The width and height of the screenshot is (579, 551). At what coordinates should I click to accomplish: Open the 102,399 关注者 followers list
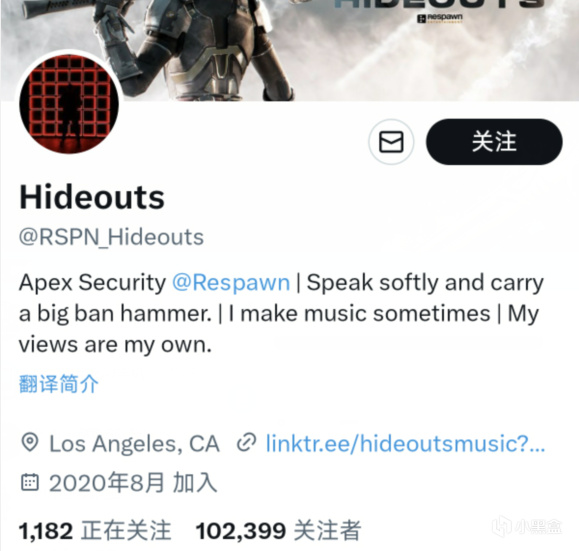278,531
